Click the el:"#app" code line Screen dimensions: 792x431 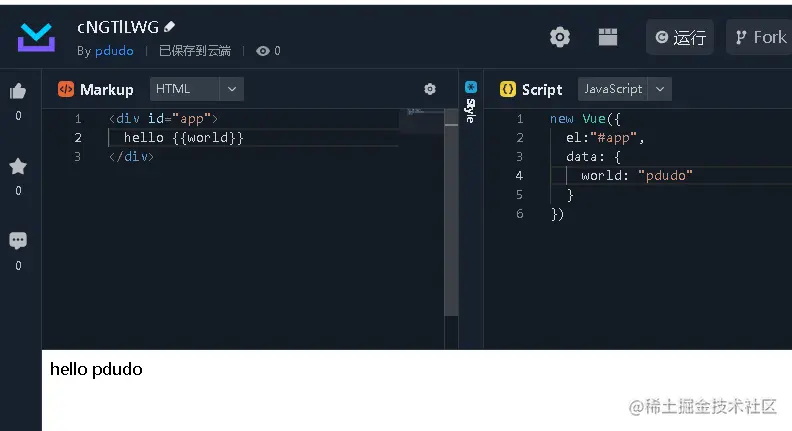(605, 137)
